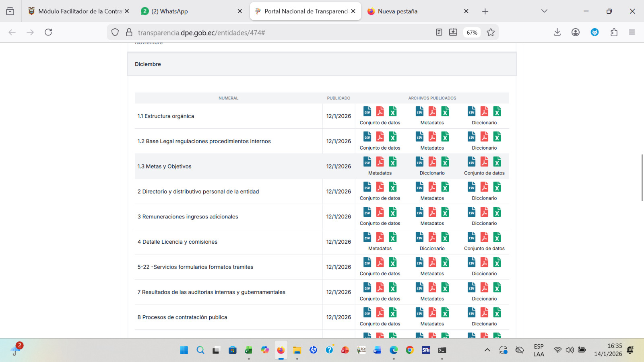The height and width of the screenshot is (362, 644).
Task: Reload the current page
Action: [48, 32]
